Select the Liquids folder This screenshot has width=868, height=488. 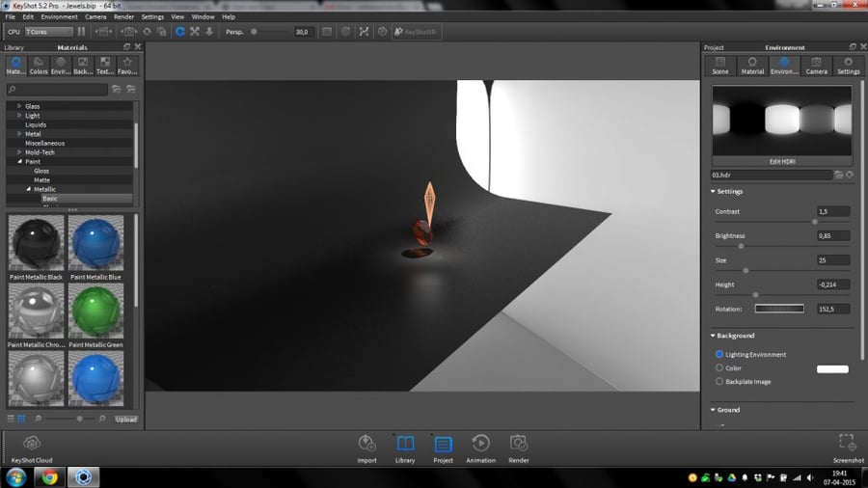[36, 124]
